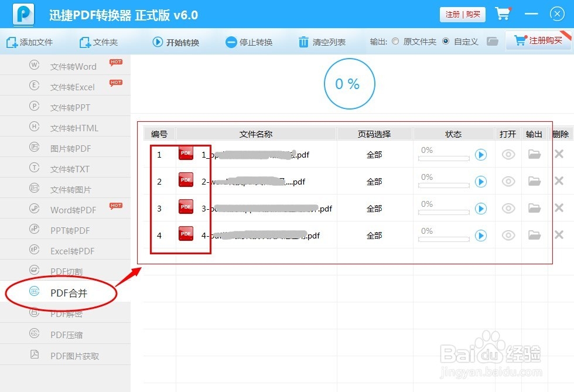Click the overall 0 % progress circle
The height and width of the screenshot is (392, 574).
tap(349, 84)
